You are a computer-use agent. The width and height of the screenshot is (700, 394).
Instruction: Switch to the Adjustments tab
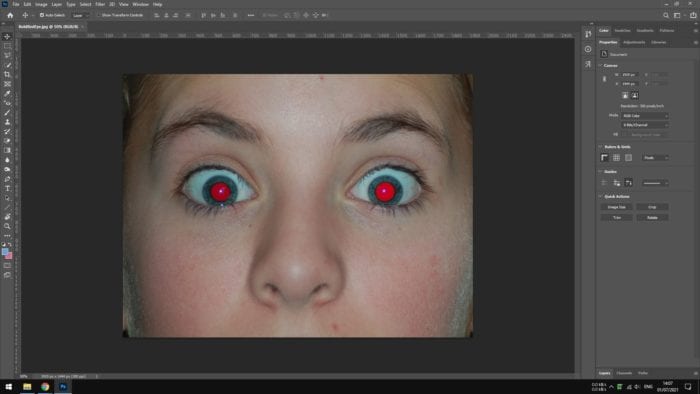pyautogui.click(x=634, y=42)
